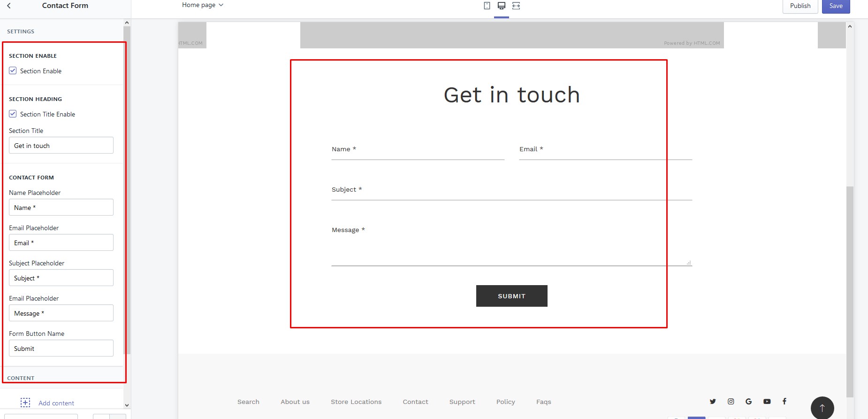Viewport: 868px width, 419px height.
Task: Open the Twitter icon in footer
Action: (713, 402)
